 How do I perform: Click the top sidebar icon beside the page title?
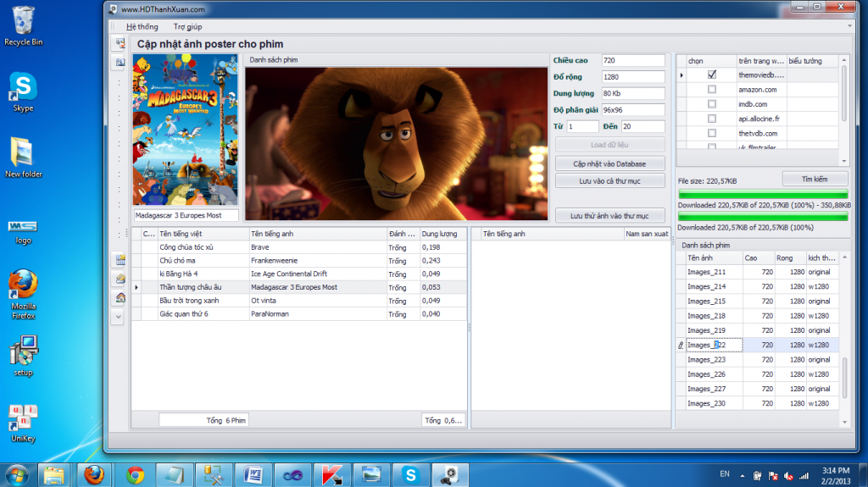coord(120,44)
